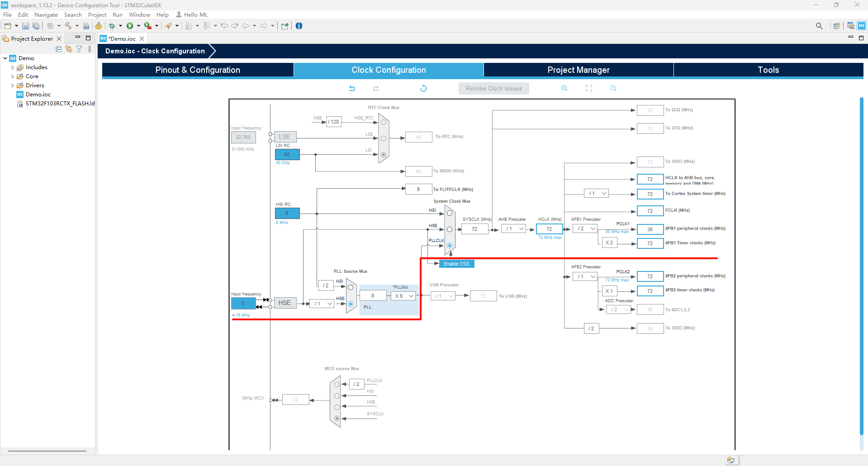Image resolution: width=868 pixels, height=466 pixels.
Task: Select PLLCLK in System Clock Mux
Action: pos(450,246)
